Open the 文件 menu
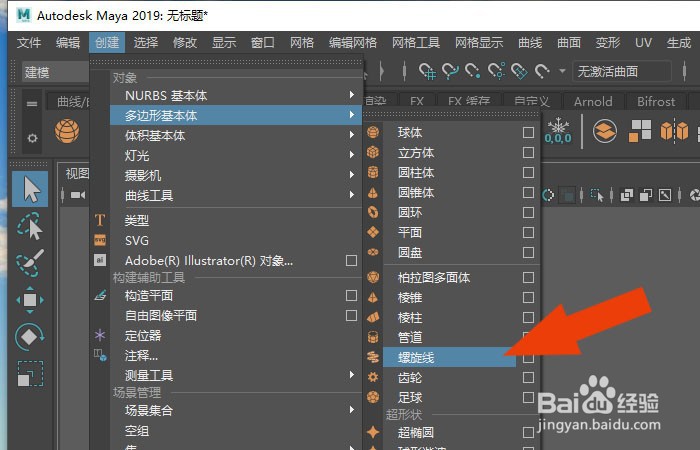 coord(29,43)
